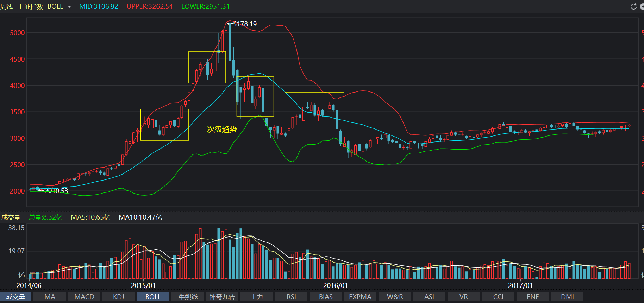Click the refresh chart icon
This screenshot has width=644, height=303.
(633, 7)
